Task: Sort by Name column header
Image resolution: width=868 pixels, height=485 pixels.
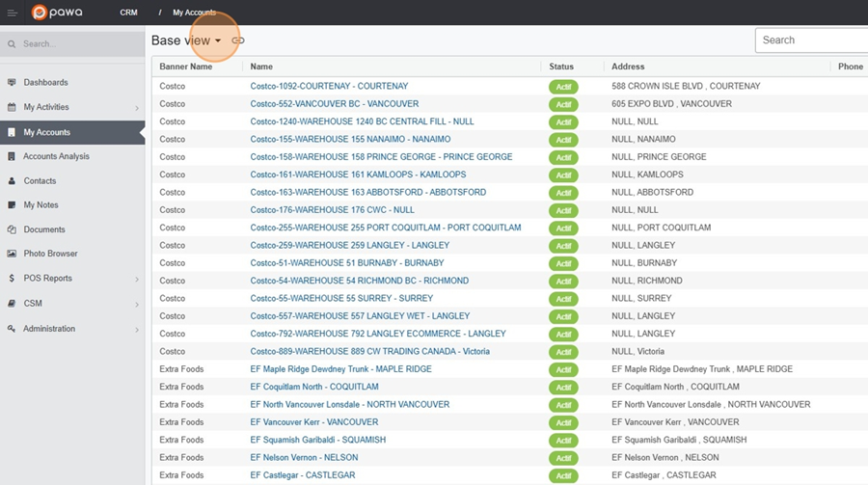Action: (261, 67)
